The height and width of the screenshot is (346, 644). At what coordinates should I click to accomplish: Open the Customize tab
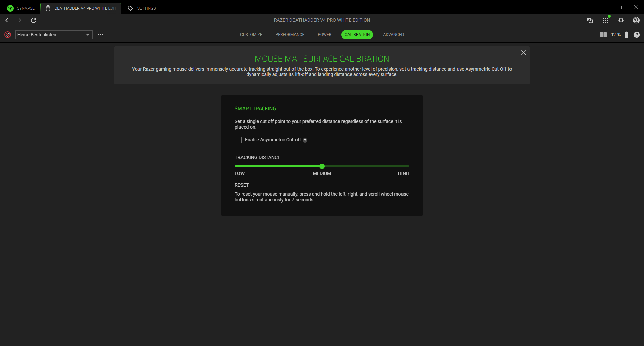(251, 35)
